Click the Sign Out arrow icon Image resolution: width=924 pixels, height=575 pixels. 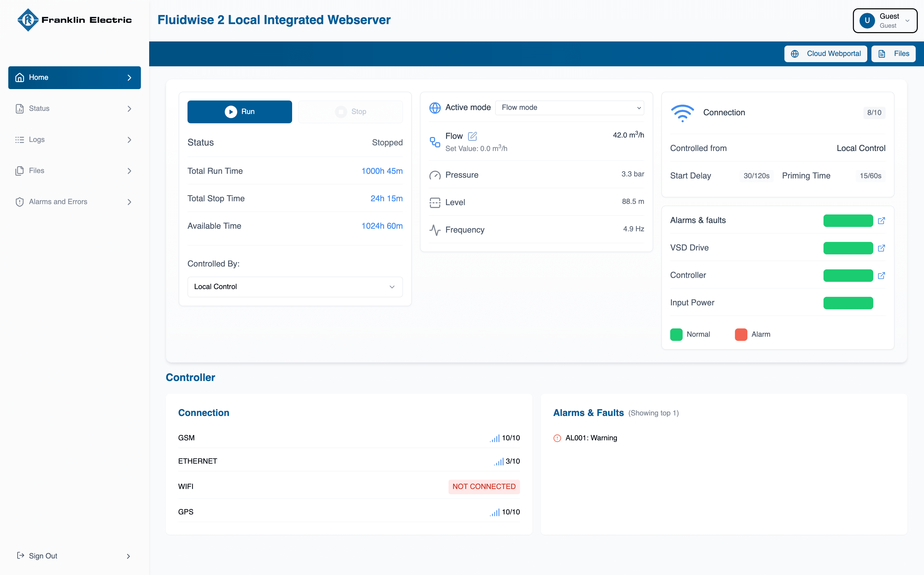(x=20, y=556)
